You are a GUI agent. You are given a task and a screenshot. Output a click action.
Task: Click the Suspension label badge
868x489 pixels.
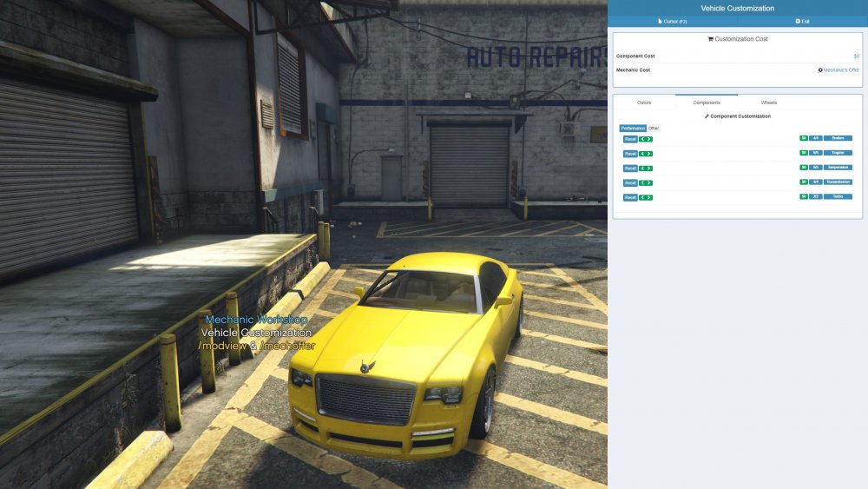point(838,168)
